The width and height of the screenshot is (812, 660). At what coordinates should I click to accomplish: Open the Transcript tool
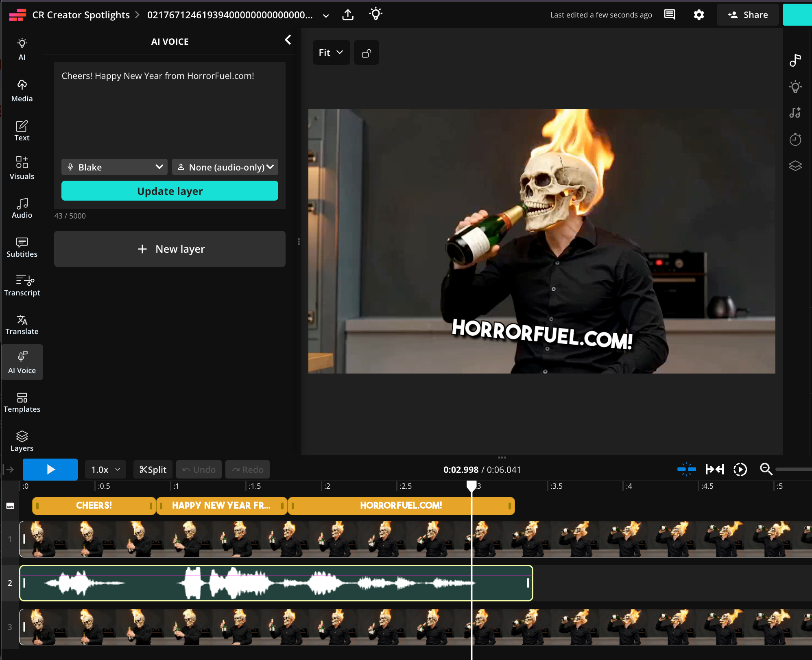click(22, 286)
